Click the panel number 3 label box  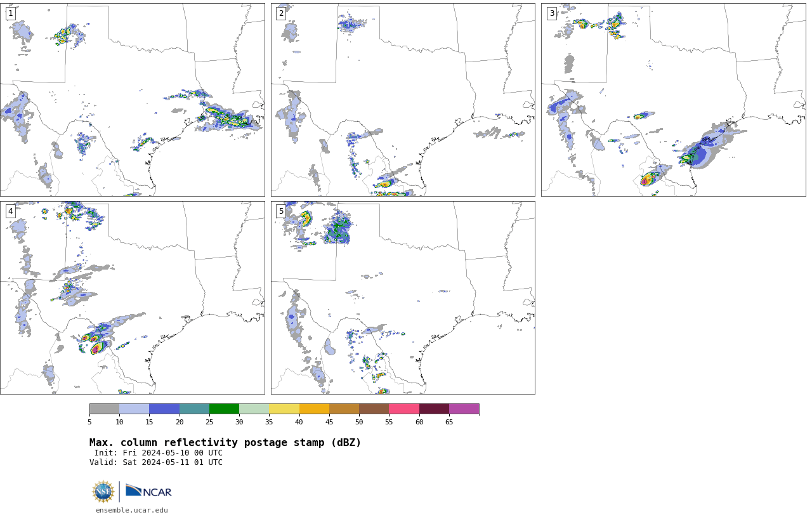tap(551, 13)
